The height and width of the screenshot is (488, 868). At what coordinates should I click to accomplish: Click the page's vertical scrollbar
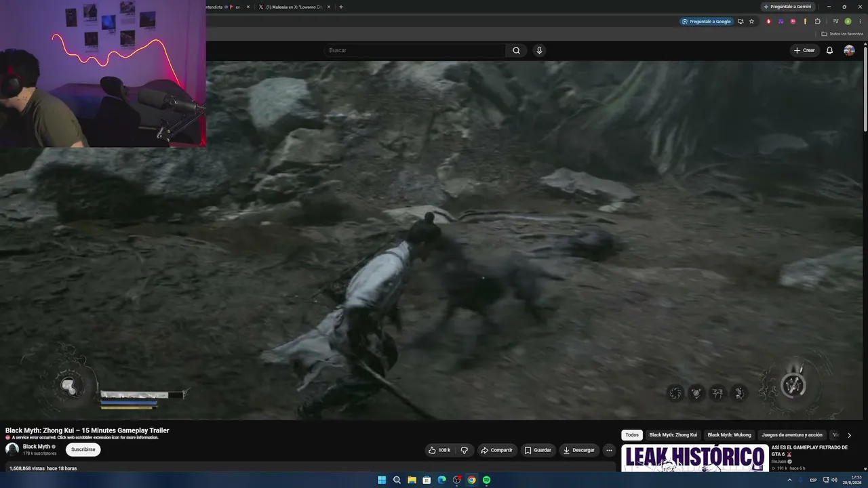[x=865, y=88]
